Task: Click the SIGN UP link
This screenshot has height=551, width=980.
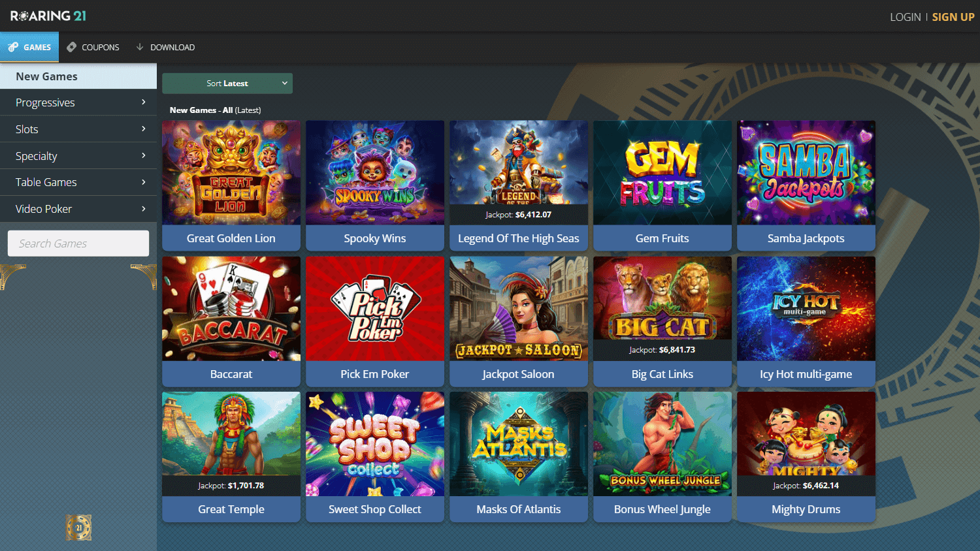Action: tap(953, 17)
